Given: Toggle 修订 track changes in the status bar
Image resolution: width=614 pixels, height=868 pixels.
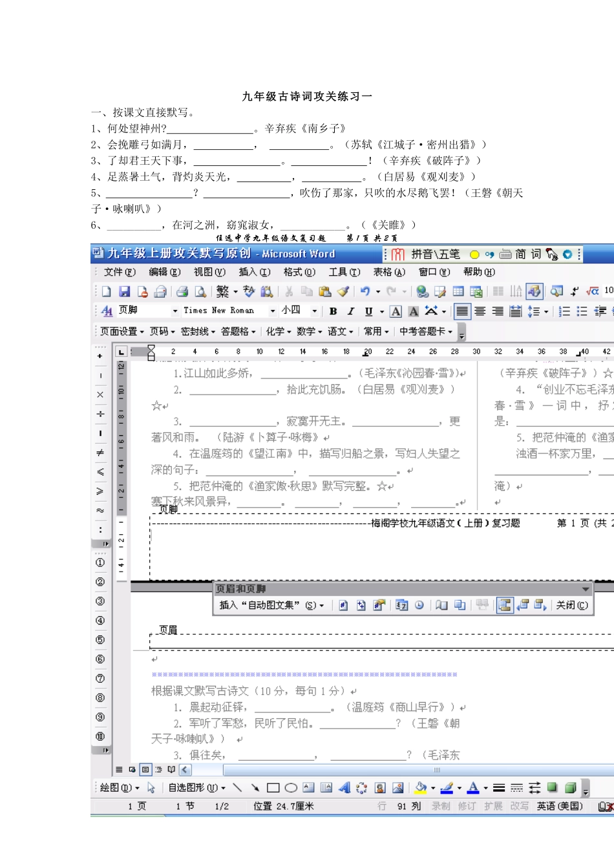Looking at the screenshot, I should click(x=467, y=806).
